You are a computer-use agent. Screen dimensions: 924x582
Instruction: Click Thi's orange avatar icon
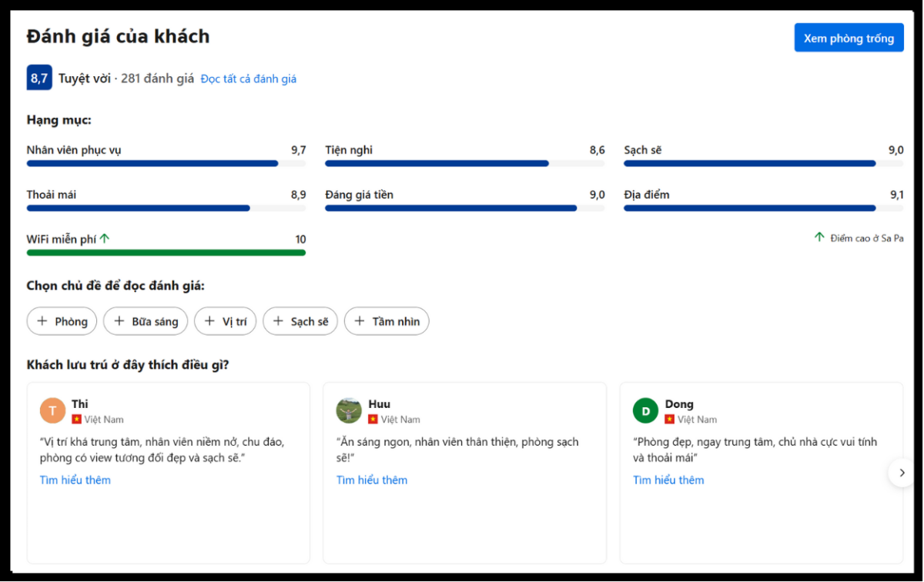click(52, 410)
